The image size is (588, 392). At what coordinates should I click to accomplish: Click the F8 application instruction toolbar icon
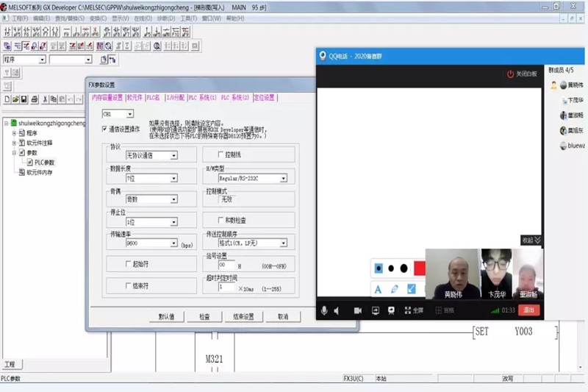coord(55,32)
